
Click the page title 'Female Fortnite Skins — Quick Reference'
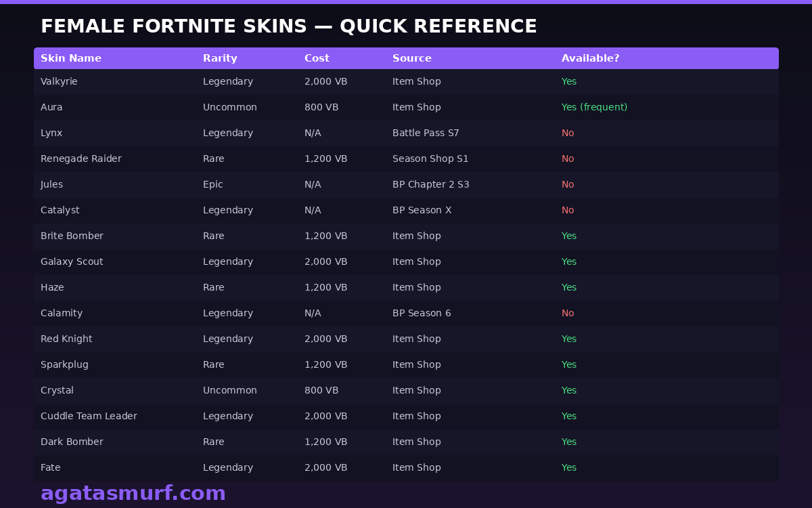click(x=289, y=26)
